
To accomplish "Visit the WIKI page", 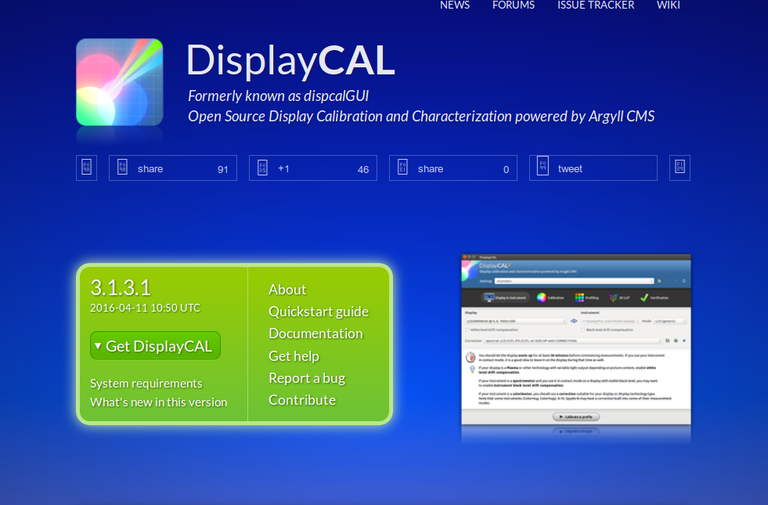I will [669, 6].
